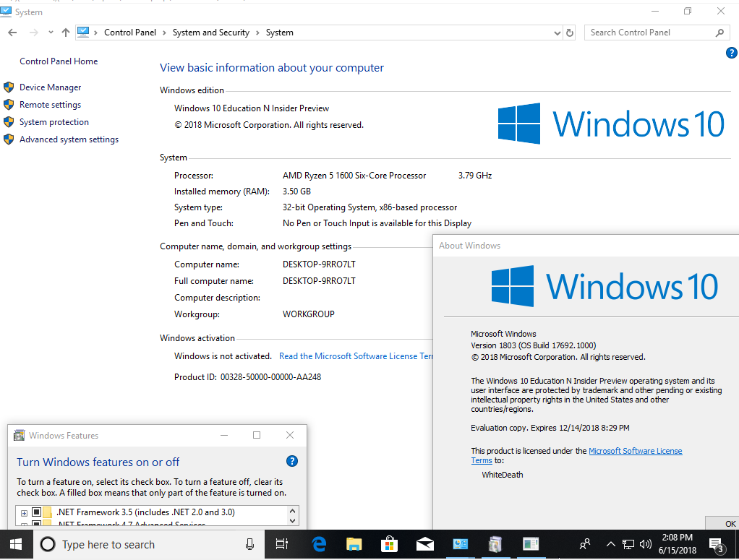Expand the .NET Framework 3.5 tree node
Screen dimensions: 739x560
(x=24, y=512)
